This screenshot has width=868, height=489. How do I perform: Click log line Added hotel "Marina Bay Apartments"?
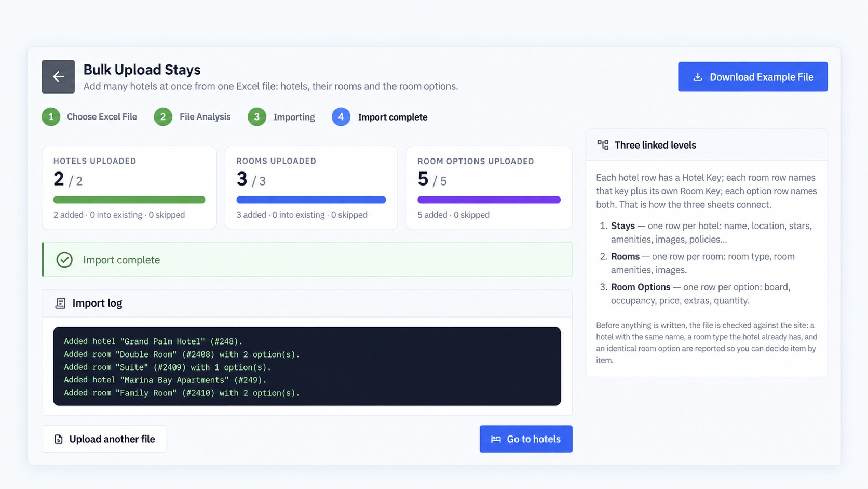165,380
